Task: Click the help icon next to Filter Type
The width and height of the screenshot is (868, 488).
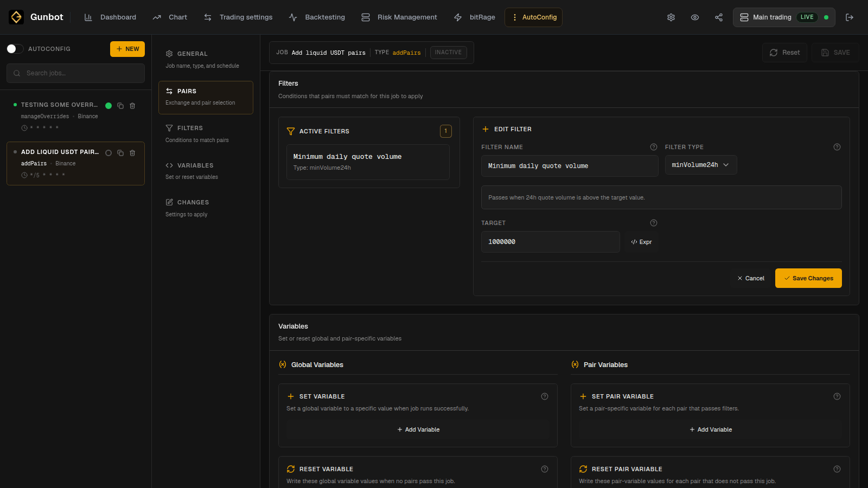Action: coord(837,147)
